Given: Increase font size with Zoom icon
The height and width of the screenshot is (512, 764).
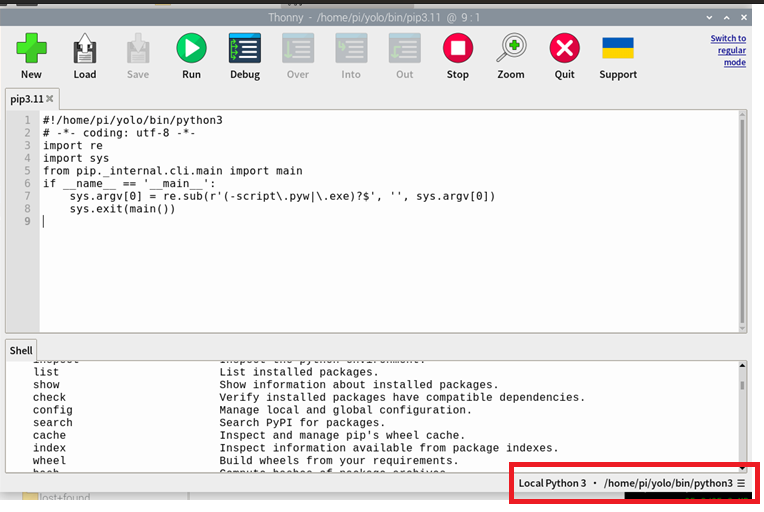Looking at the screenshot, I should tap(511, 48).
